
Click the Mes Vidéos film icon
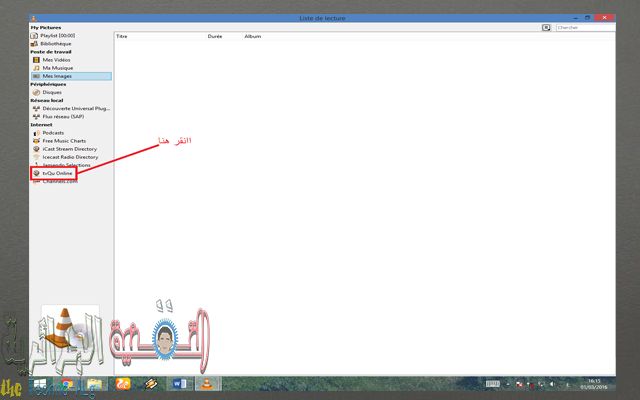[x=35, y=60]
